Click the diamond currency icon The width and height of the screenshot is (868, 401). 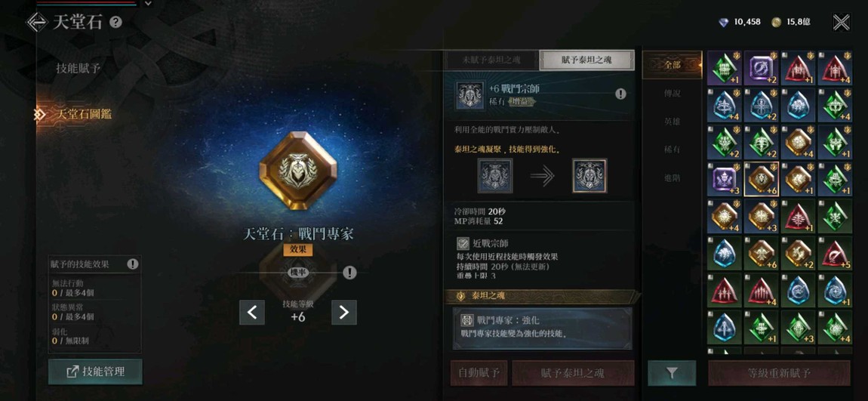pos(724,22)
